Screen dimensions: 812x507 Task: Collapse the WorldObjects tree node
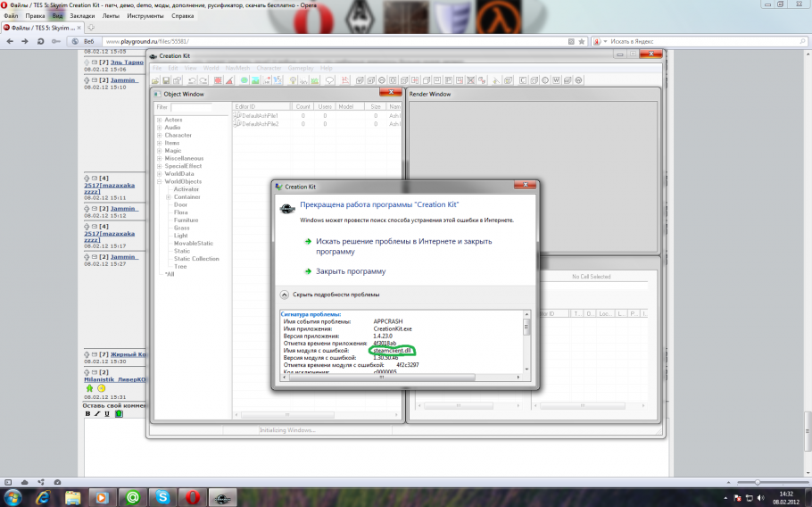[160, 181]
